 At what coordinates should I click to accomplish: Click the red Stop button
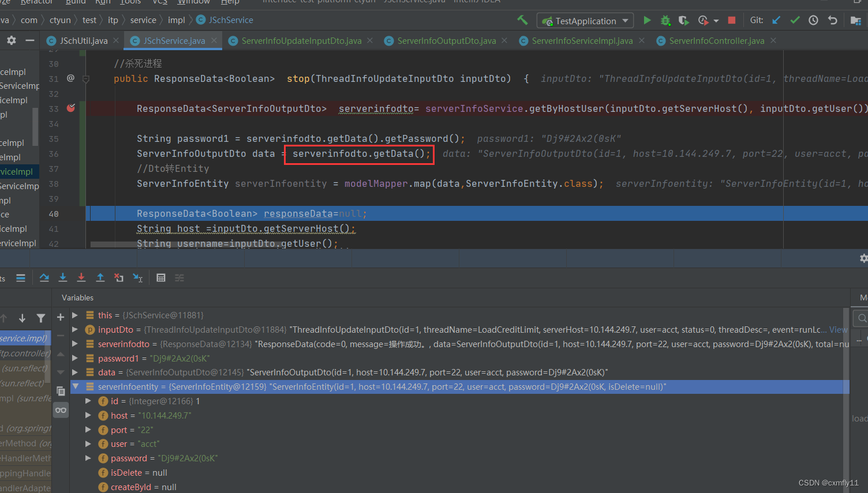[x=731, y=20]
